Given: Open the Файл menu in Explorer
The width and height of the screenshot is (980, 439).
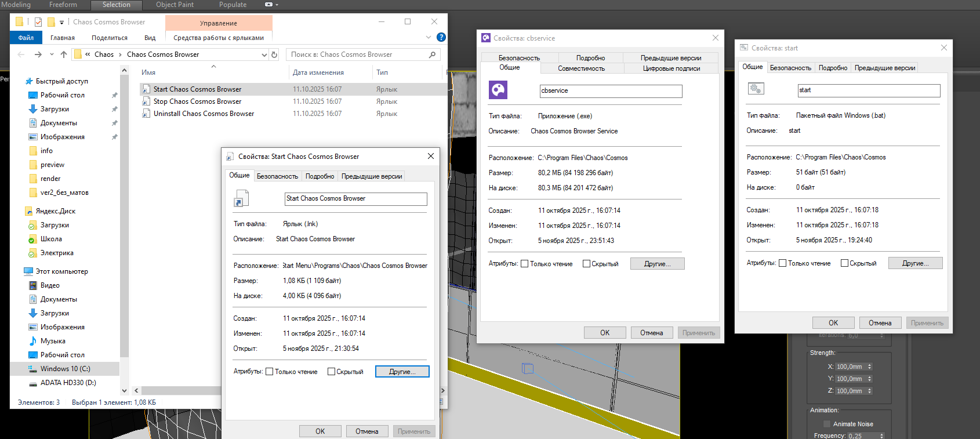Looking at the screenshot, I should point(26,38).
